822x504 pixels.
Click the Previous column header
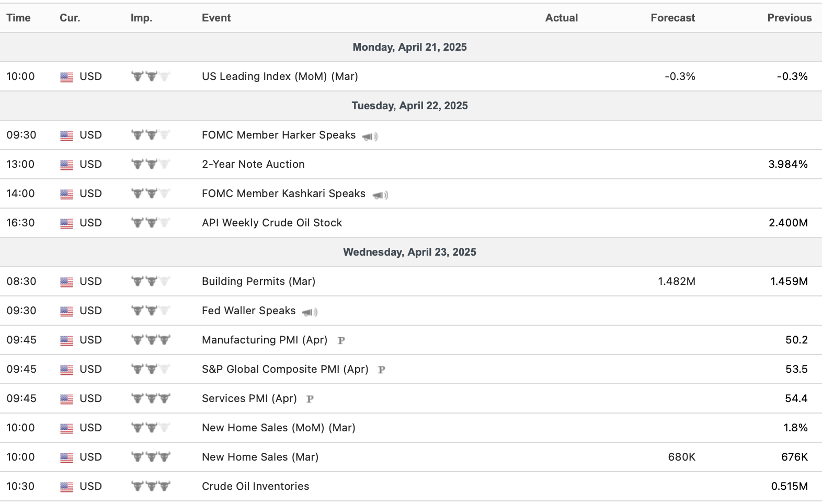click(x=789, y=18)
